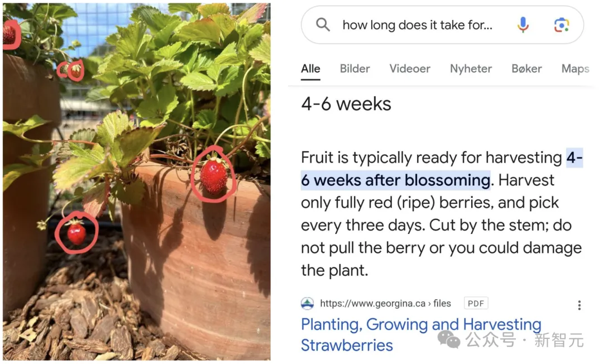Screen dimensions: 603x364
Task: Click in the search query field
Action: pyautogui.click(x=417, y=25)
